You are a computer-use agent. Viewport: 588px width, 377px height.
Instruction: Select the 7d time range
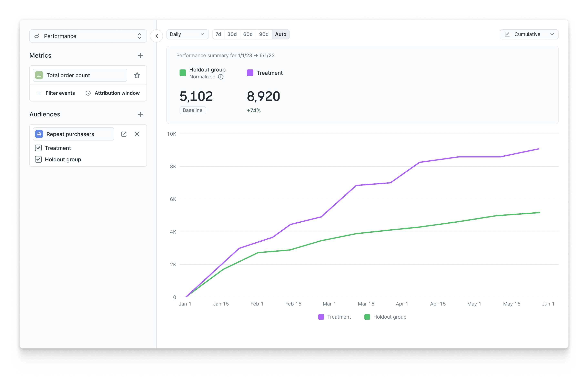tap(218, 34)
